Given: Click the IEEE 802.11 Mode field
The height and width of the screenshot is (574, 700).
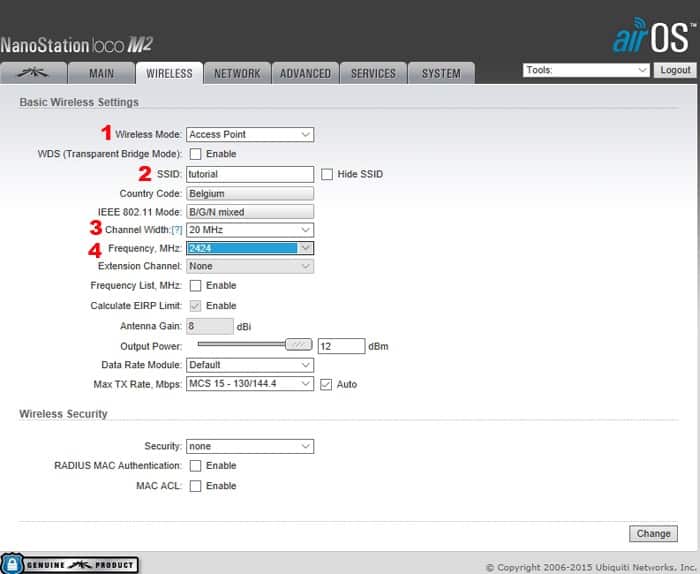Looking at the screenshot, I should (x=250, y=212).
